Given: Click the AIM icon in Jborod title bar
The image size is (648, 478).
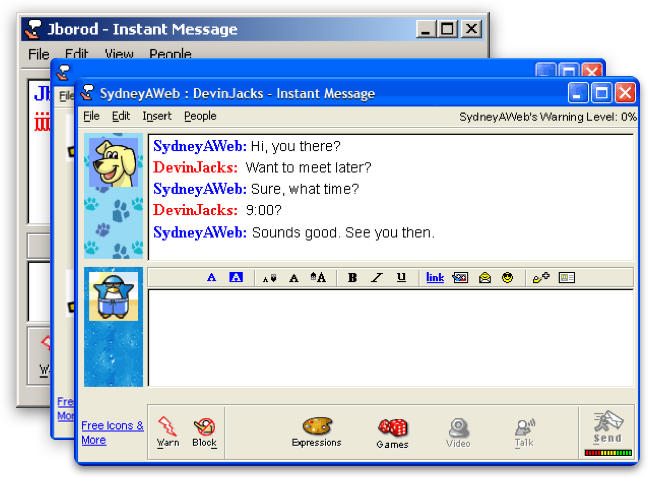Looking at the screenshot, I should pyautogui.click(x=33, y=29).
